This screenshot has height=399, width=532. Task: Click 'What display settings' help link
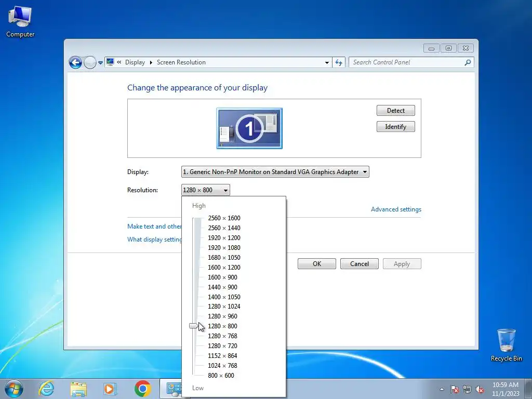(154, 239)
